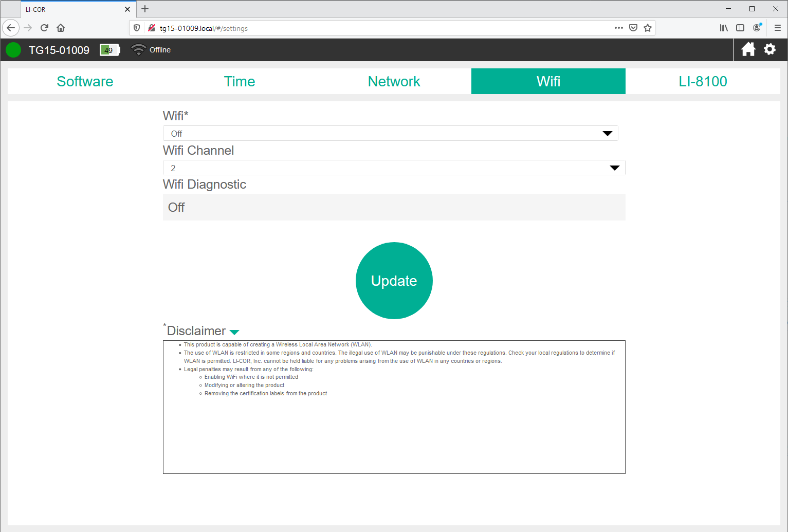Open the browser Home page
Screen dimensions: 788x532
tap(61, 28)
